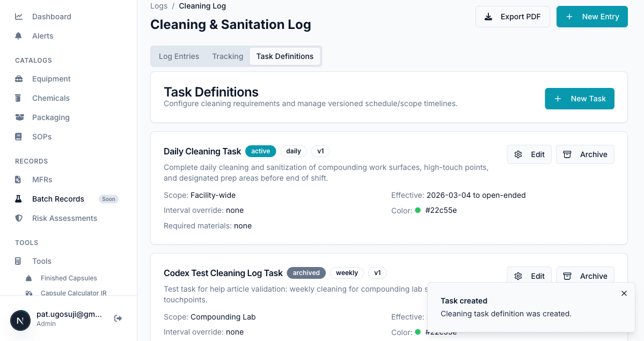The width and height of the screenshot is (644, 341).
Task: Click the Chemicals flask icon
Action: tap(18, 98)
